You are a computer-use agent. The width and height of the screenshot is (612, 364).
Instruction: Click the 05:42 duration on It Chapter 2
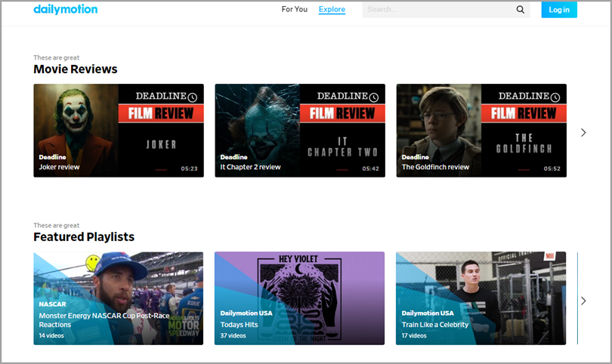tap(370, 168)
